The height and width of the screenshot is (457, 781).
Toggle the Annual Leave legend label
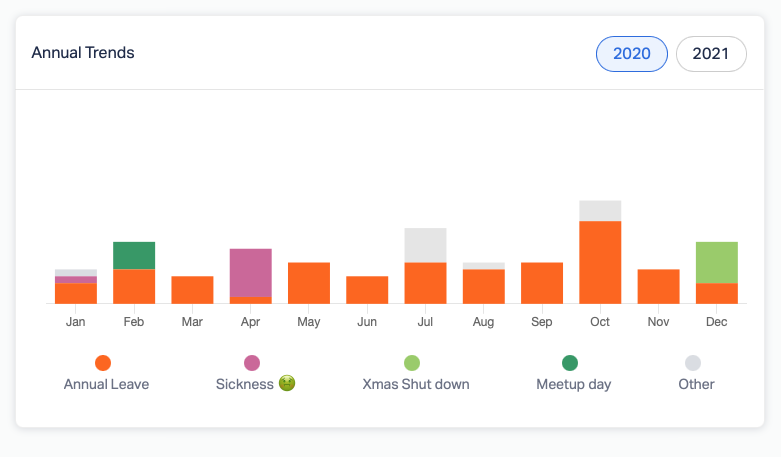(106, 384)
